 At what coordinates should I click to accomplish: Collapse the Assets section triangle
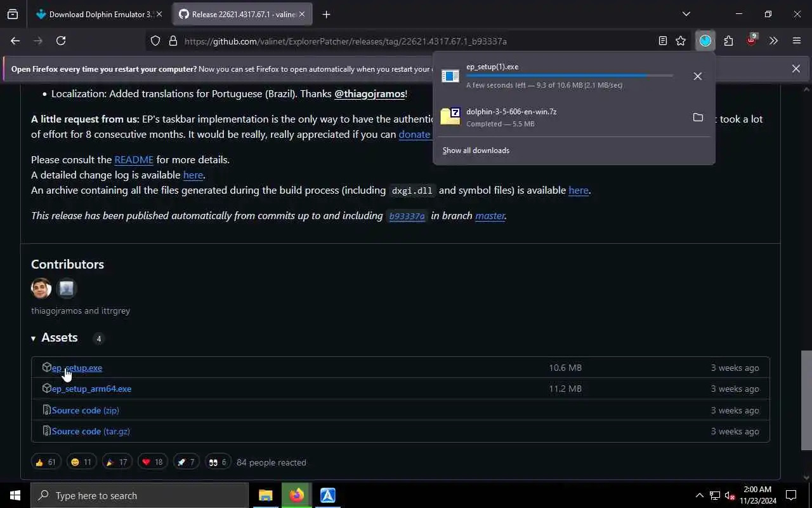pyautogui.click(x=33, y=338)
